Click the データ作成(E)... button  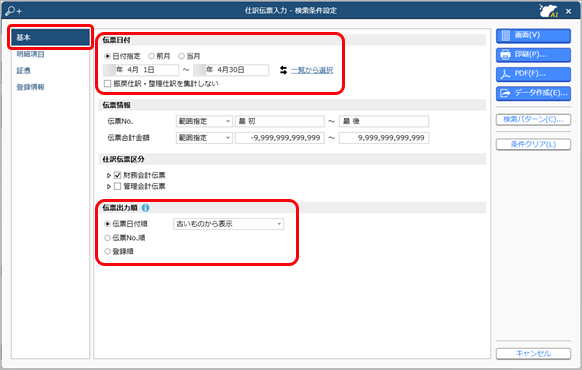pos(533,93)
